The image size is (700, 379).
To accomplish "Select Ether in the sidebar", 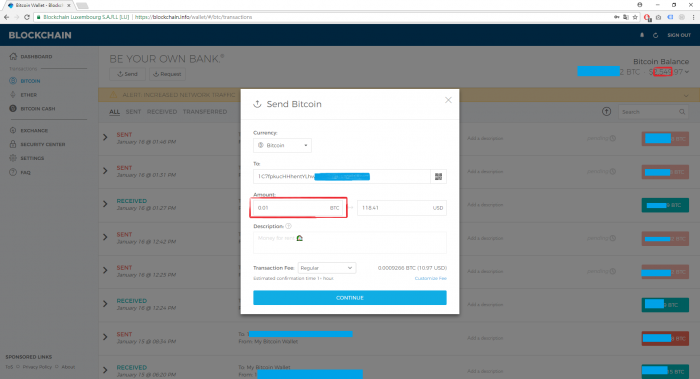I will click(29, 95).
